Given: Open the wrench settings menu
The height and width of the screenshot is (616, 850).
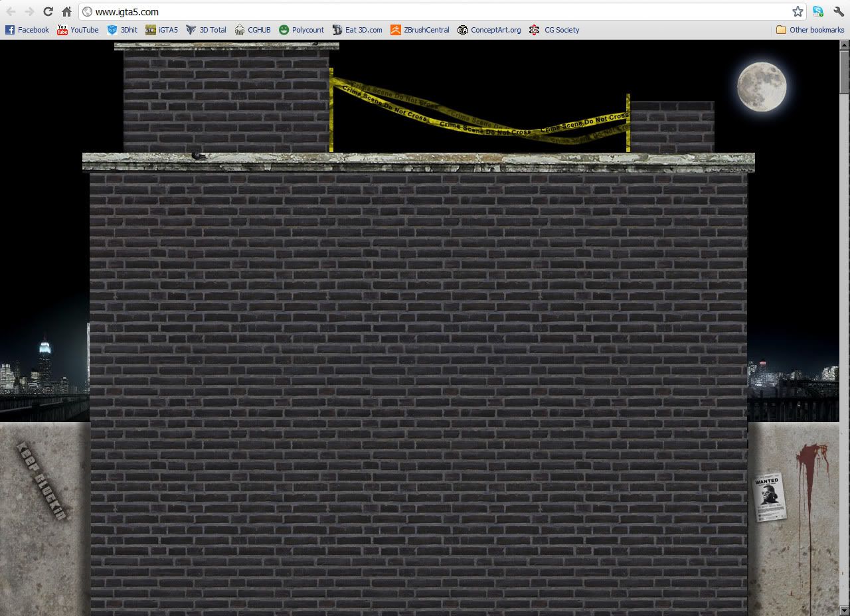Looking at the screenshot, I should pyautogui.click(x=839, y=12).
